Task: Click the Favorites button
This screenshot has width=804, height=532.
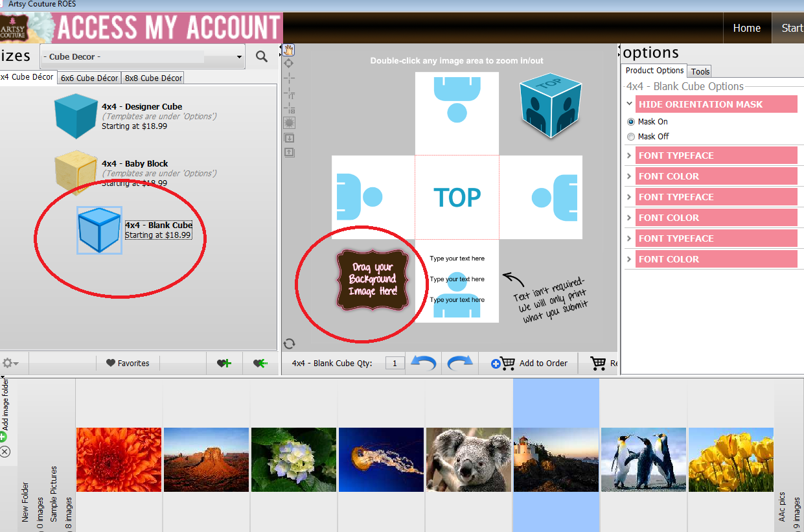Action: point(128,364)
